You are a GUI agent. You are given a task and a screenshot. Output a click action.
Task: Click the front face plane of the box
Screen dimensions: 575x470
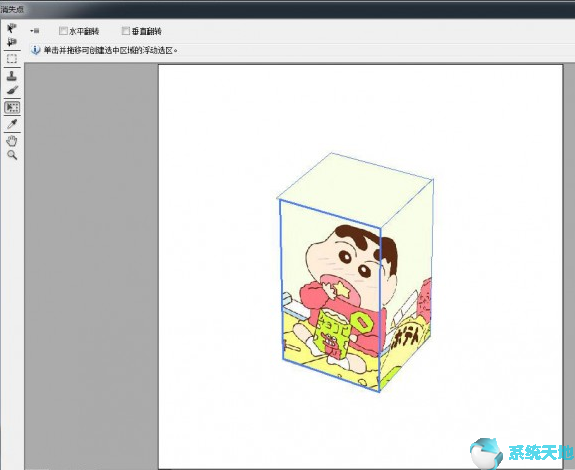tap(330, 297)
